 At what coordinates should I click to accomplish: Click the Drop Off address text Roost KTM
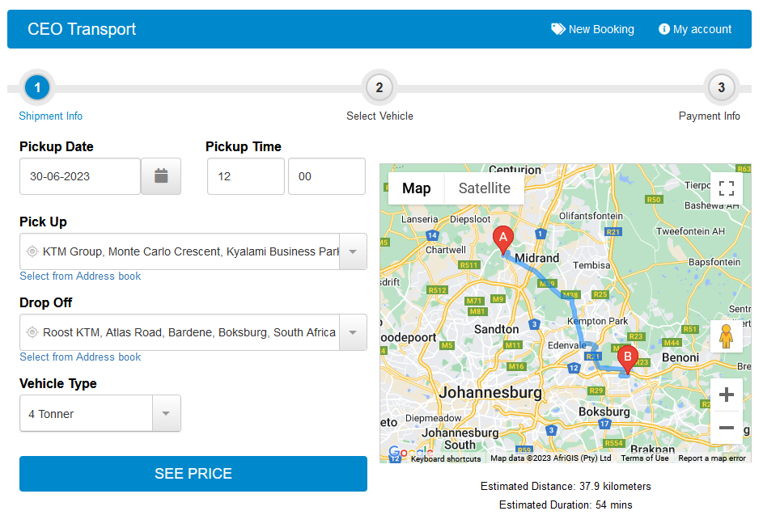[189, 332]
